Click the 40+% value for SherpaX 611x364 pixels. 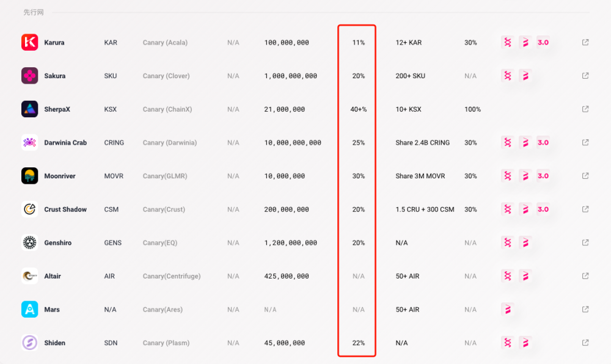[x=359, y=109]
